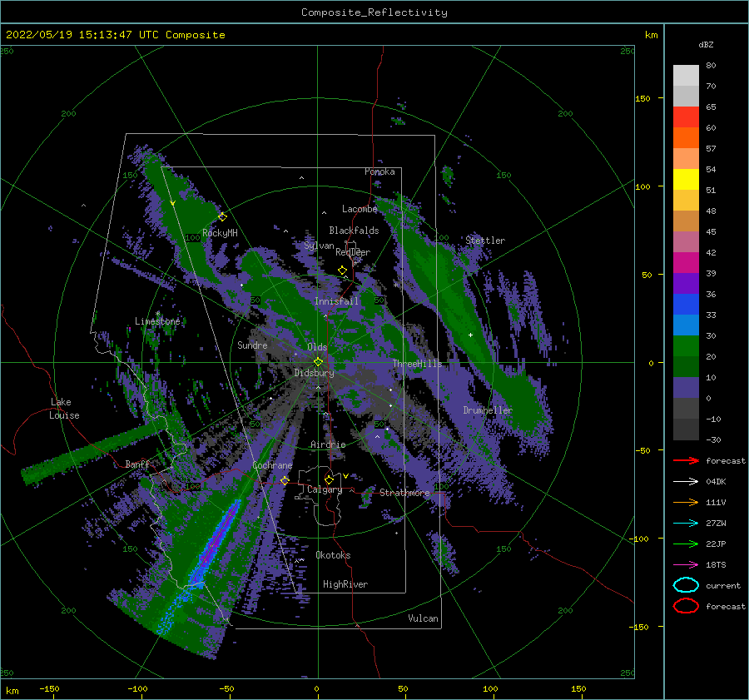Click the Airdrie town label
749x700 pixels.
click(x=328, y=444)
